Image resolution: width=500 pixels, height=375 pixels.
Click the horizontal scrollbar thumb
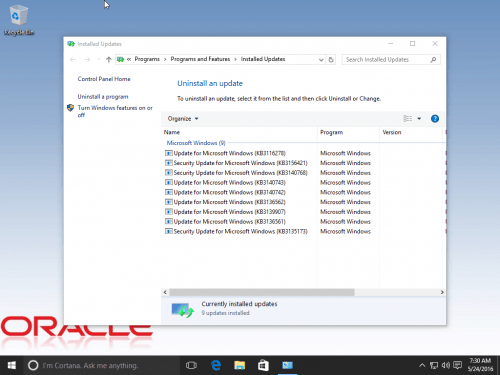pos(262,292)
